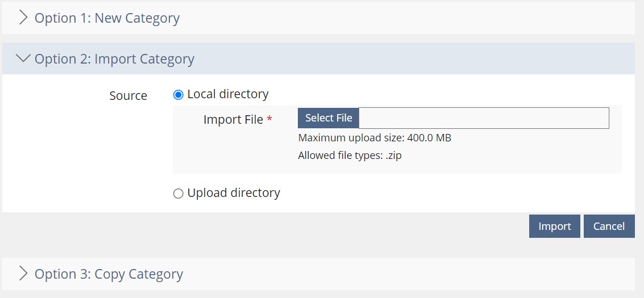This screenshot has width=644, height=298.
Task: Click the red required asterisk
Action: point(269,119)
